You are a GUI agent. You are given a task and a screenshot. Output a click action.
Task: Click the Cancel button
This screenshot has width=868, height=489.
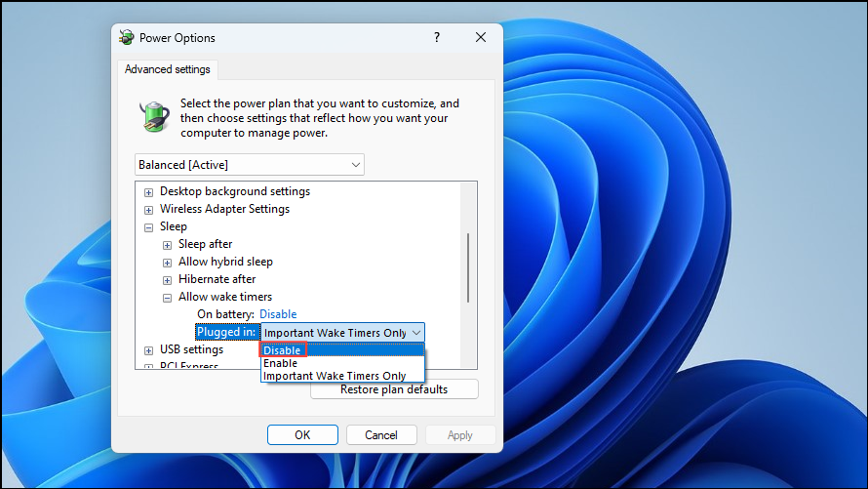click(381, 434)
